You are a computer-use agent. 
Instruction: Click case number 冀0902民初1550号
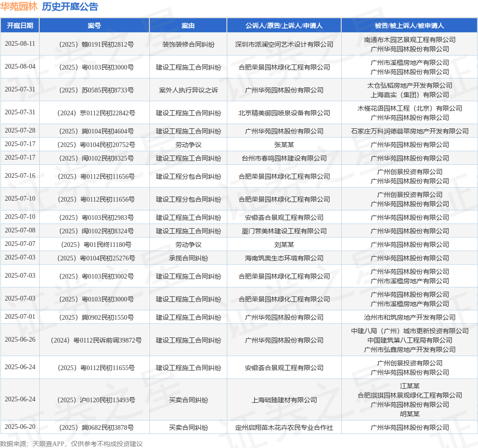point(96,317)
